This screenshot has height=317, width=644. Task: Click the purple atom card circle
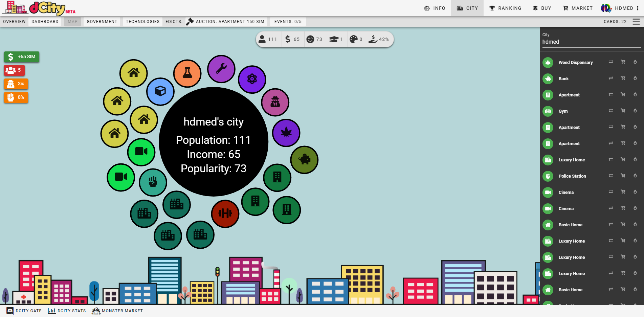(252, 80)
